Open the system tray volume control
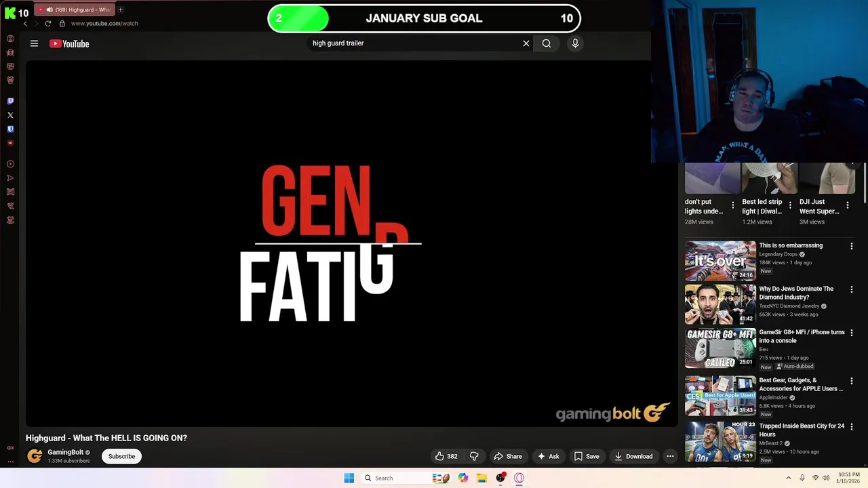 coord(826,478)
